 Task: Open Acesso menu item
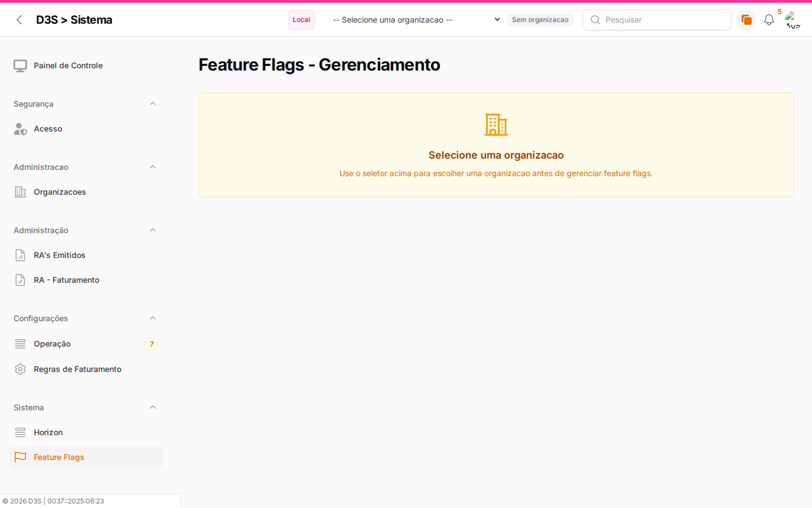86,129
